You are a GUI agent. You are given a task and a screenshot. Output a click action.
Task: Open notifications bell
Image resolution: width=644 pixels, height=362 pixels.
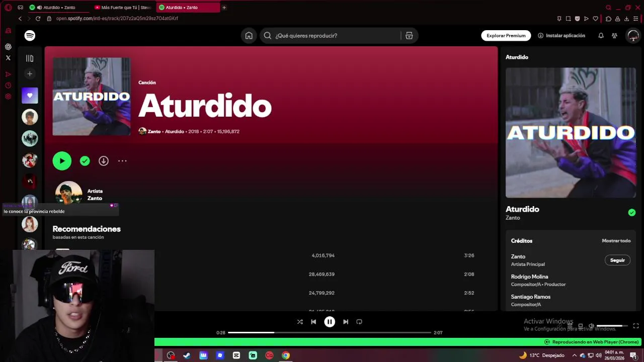[x=601, y=36]
